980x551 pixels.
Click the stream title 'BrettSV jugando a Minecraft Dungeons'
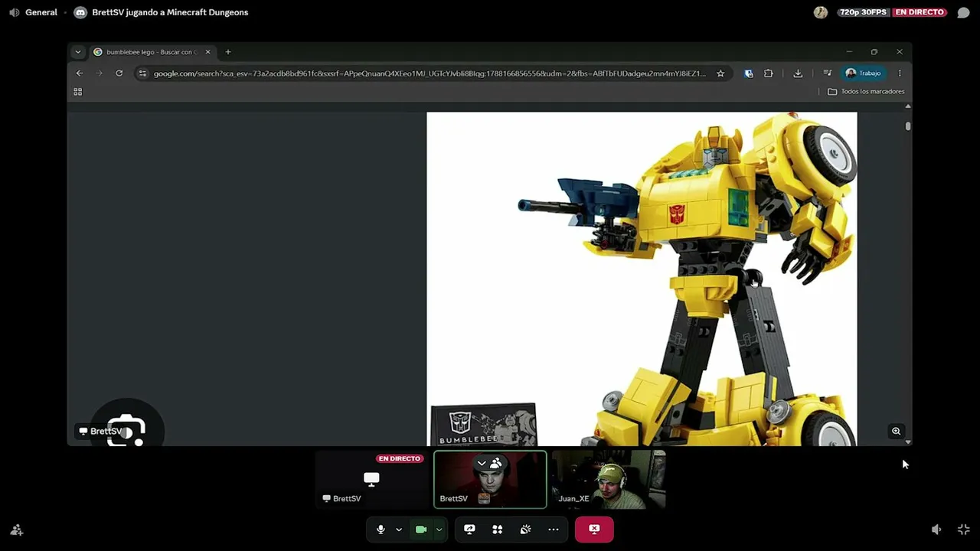[170, 12]
